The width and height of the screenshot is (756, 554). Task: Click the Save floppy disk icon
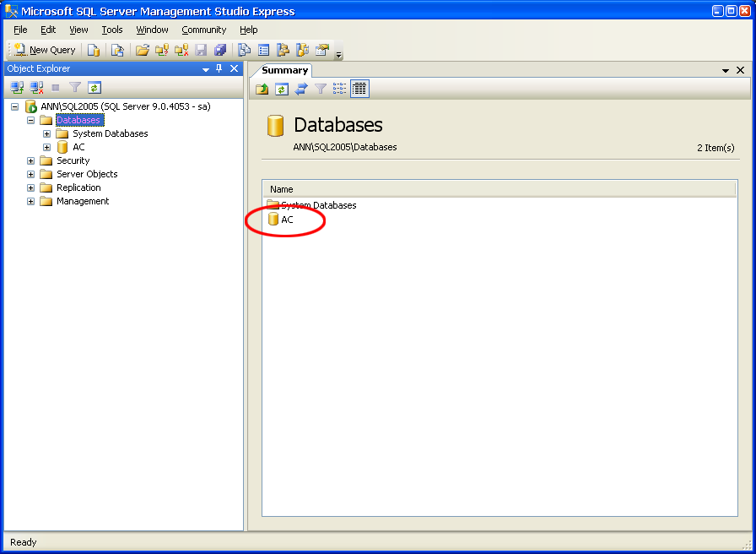click(x=201, y=50)
